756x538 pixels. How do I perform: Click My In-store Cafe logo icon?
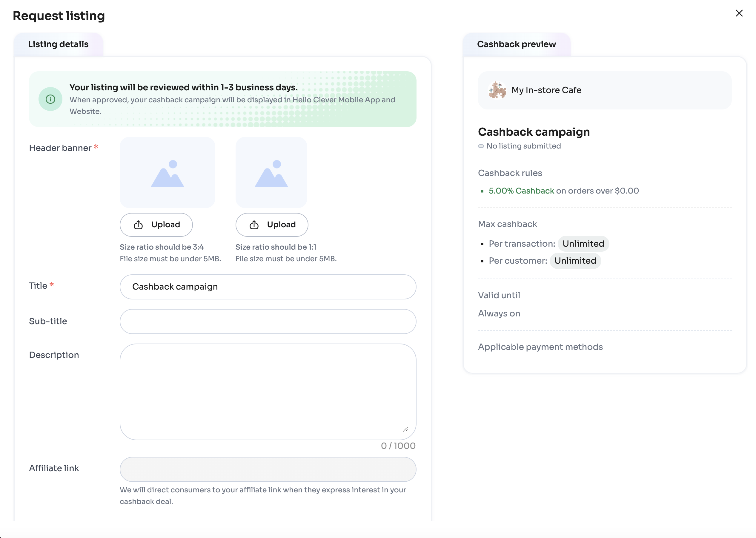[497, 90]
